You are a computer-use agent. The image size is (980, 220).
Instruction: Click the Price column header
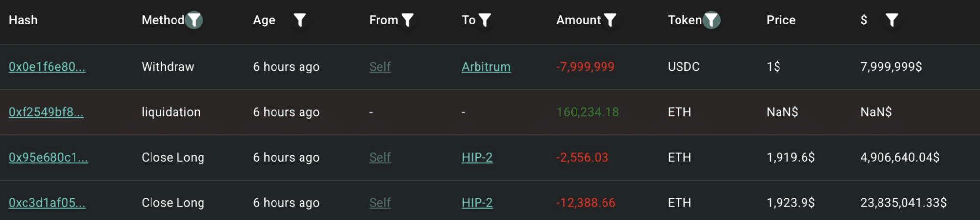tap(781, 20)
